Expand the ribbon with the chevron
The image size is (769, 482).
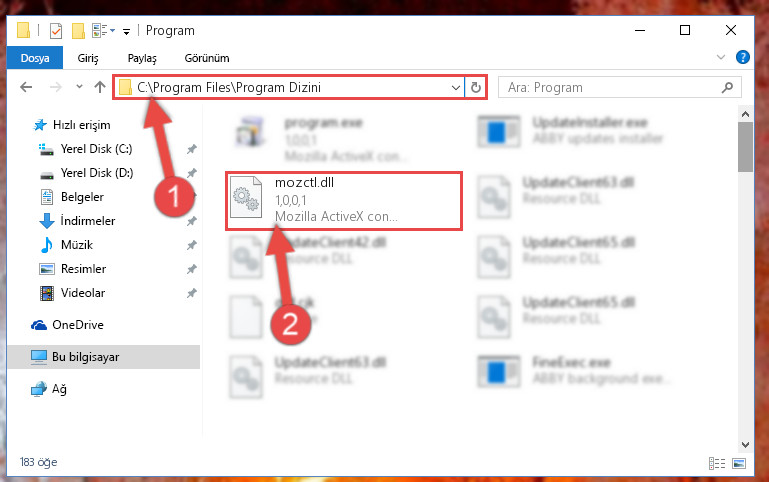(720, 57)
